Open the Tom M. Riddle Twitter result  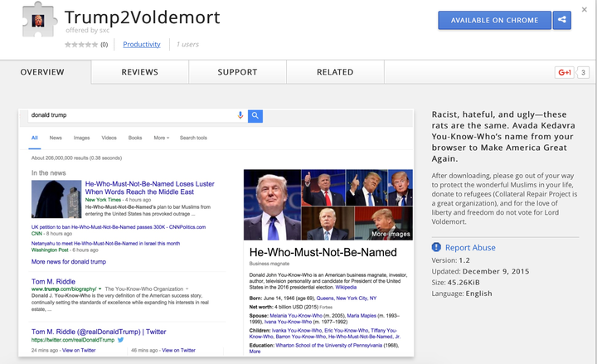click(99, 332)
